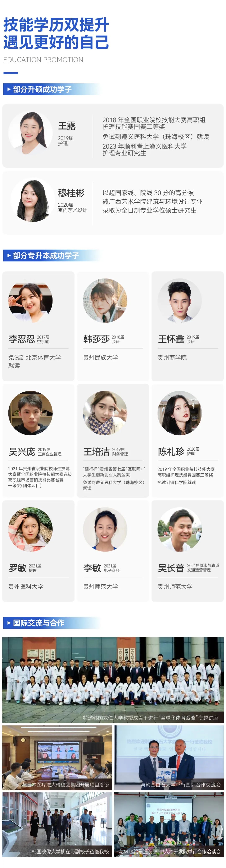Click the 国际交流与合作 section header
Image resolution: width=226 pixels, height=868 pixels.
pyautogui.click(x=52, y=623)
